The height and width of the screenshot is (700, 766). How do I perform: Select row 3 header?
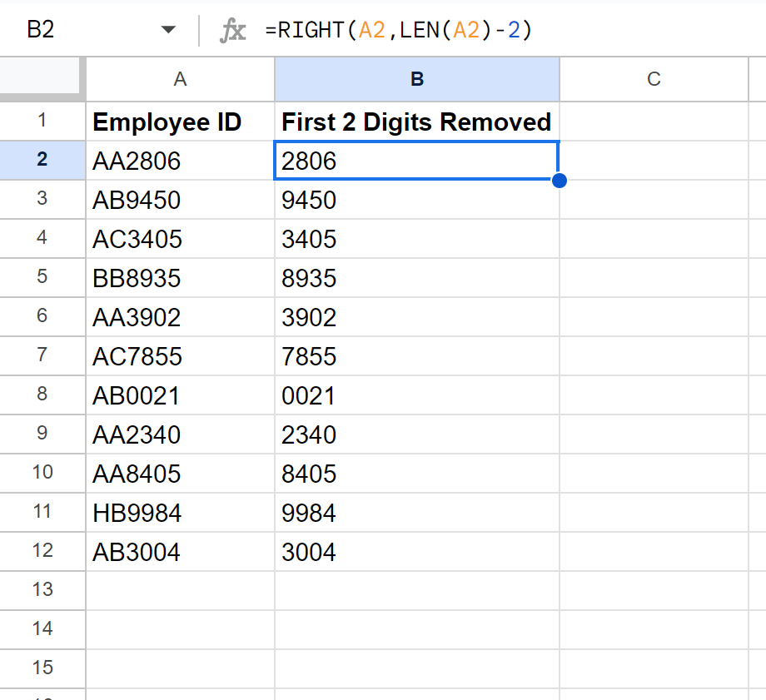pyautogui.click(x=42, y=199)
